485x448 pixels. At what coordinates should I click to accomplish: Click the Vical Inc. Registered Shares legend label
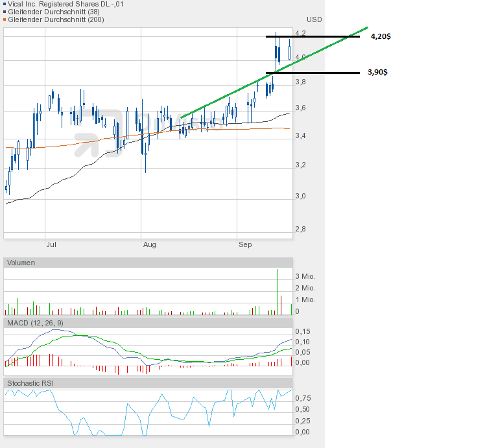click(x=65, y=5)
